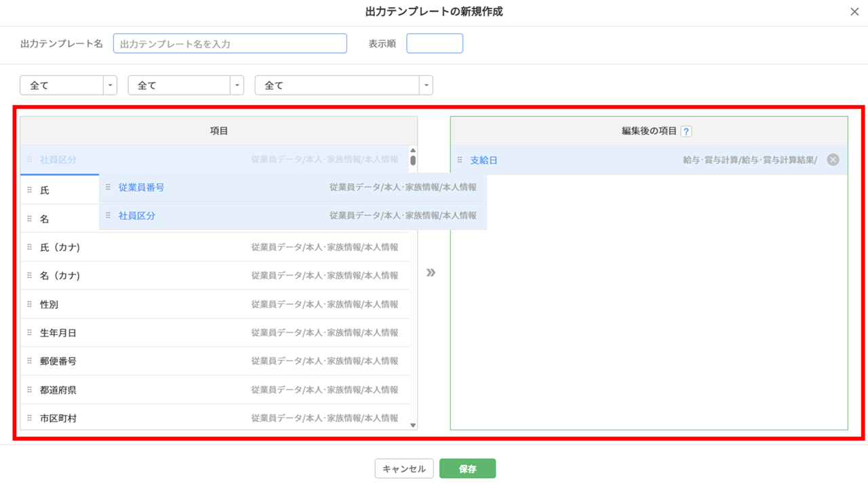Remove 支給日 using its X icon
868x484 pixels.
(833, 160)
